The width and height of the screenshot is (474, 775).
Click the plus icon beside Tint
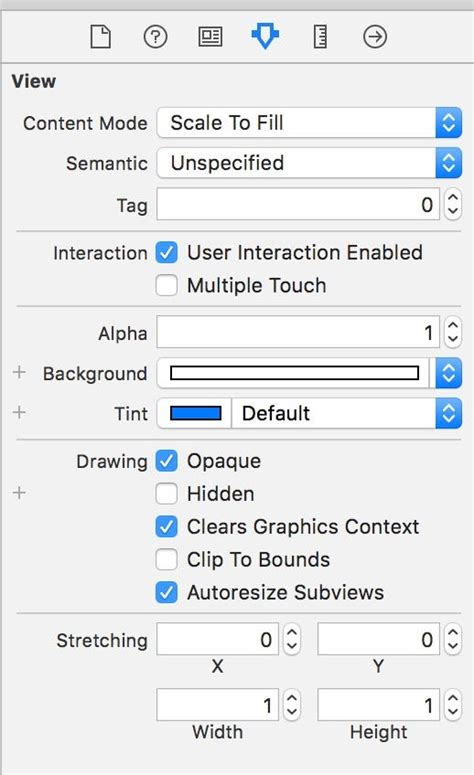19,412
